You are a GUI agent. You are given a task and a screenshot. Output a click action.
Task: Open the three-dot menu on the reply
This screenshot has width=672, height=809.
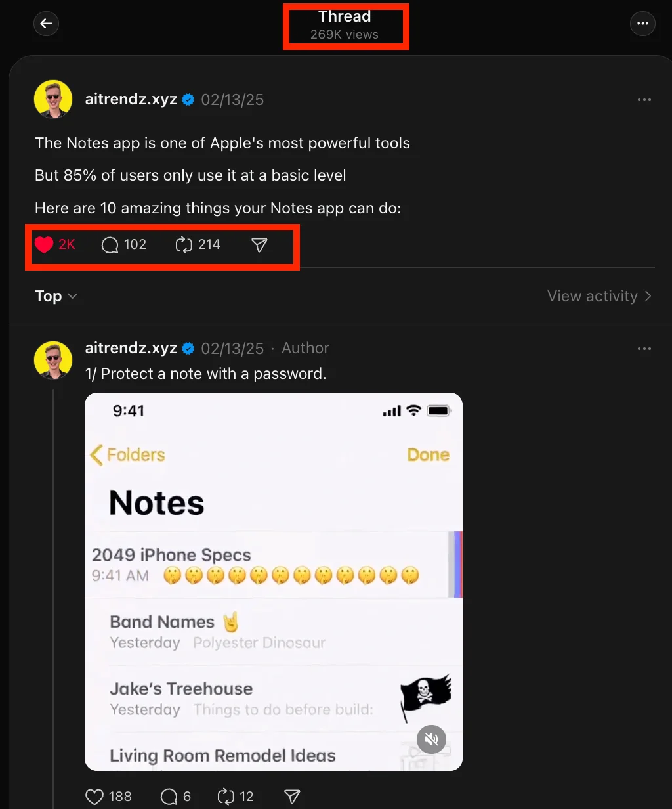[x=644, y=348]
